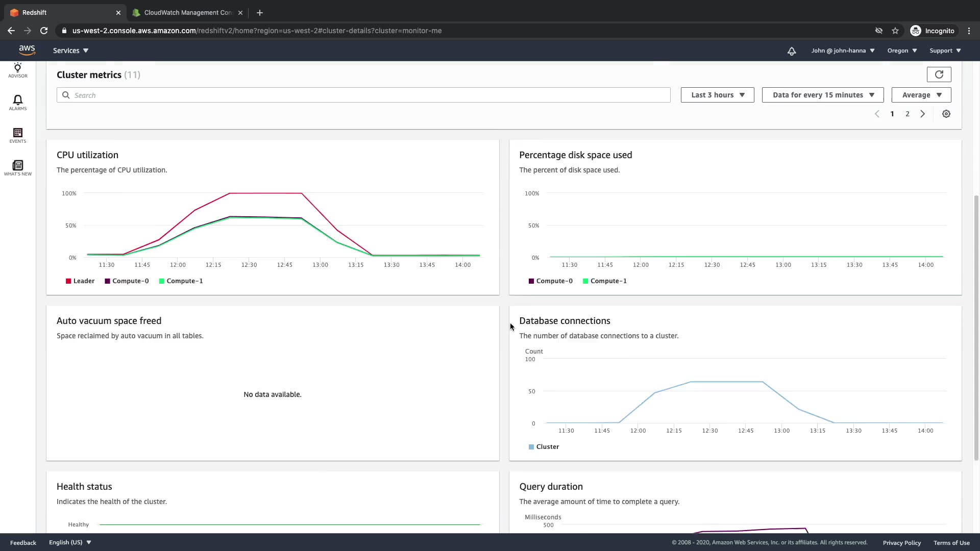Click the AWS logo home icon

27,50
